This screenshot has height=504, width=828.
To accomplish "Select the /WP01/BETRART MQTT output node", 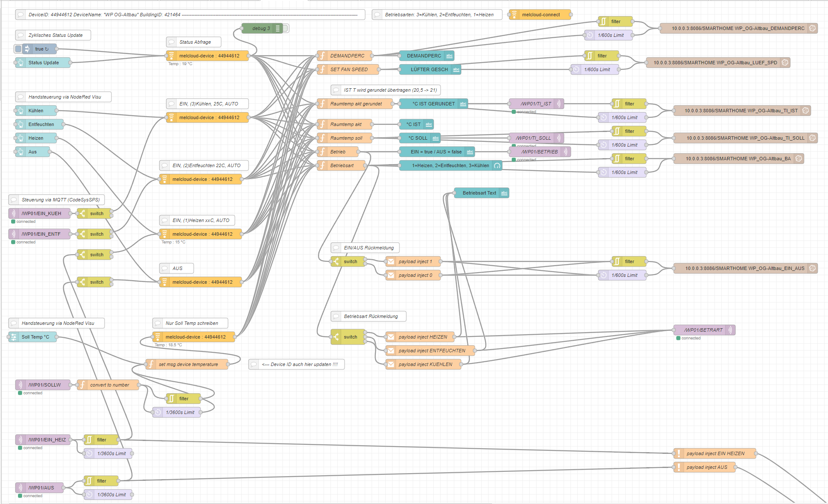I will coord(703,330).
